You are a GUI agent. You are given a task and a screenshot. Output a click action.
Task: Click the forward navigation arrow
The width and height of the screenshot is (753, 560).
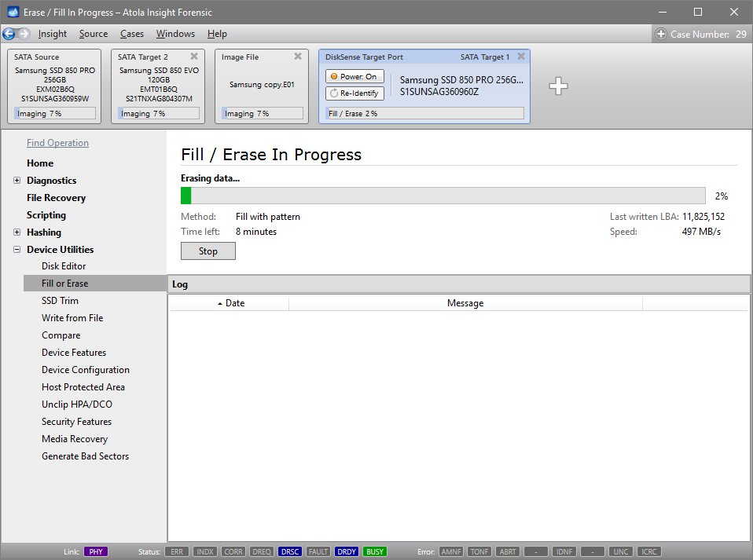coord(24,34)
